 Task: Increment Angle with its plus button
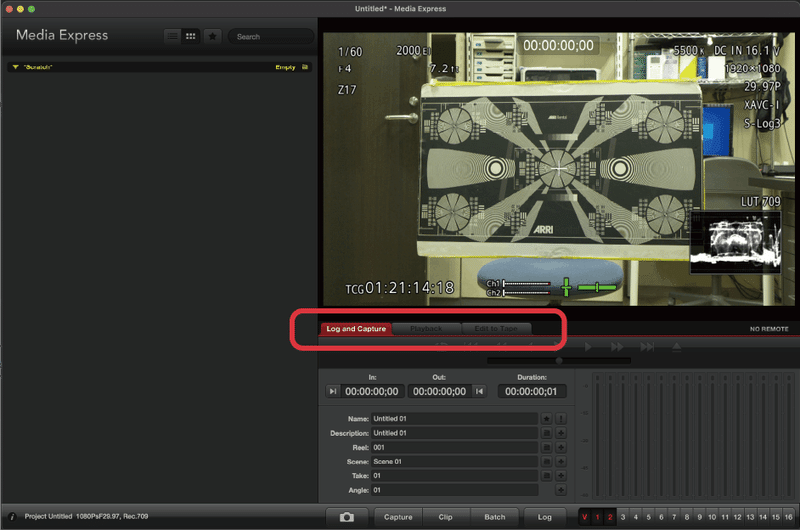click(x=561, y=490)
